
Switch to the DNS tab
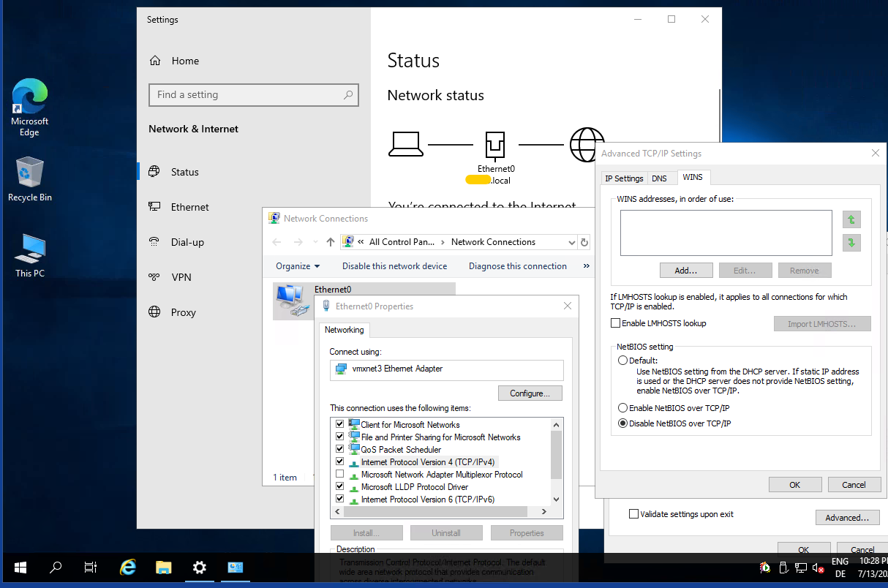pyautogui.click(x=659, y=178)
